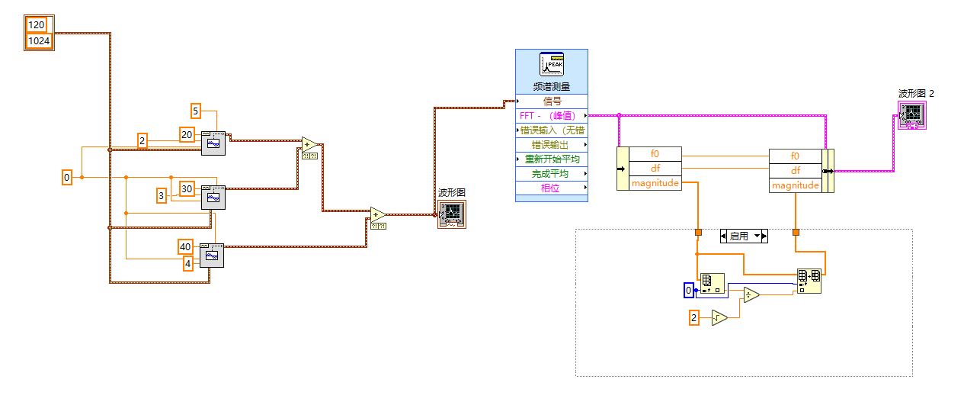Select the signal generator VI wired to constant 30
The width and height of the screenshot is (980, 402).
point(213,197)
